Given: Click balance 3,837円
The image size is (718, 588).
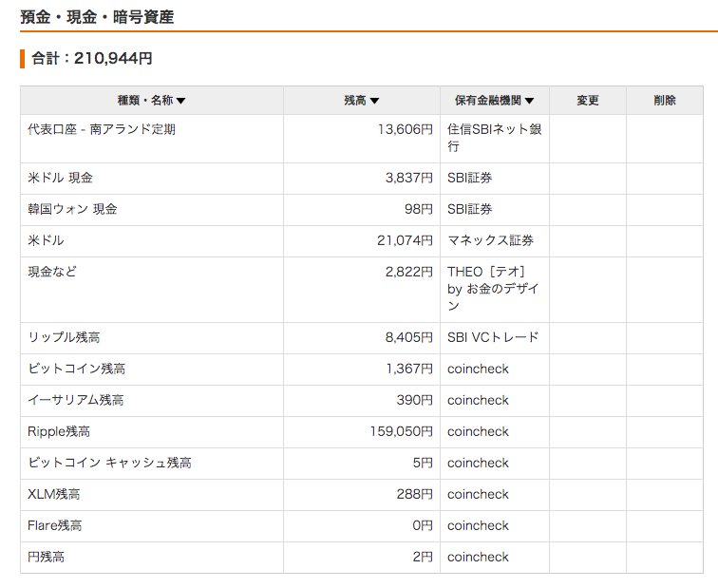Looking at the screenshot, I should pyautogui.click(x=409, y=178).
